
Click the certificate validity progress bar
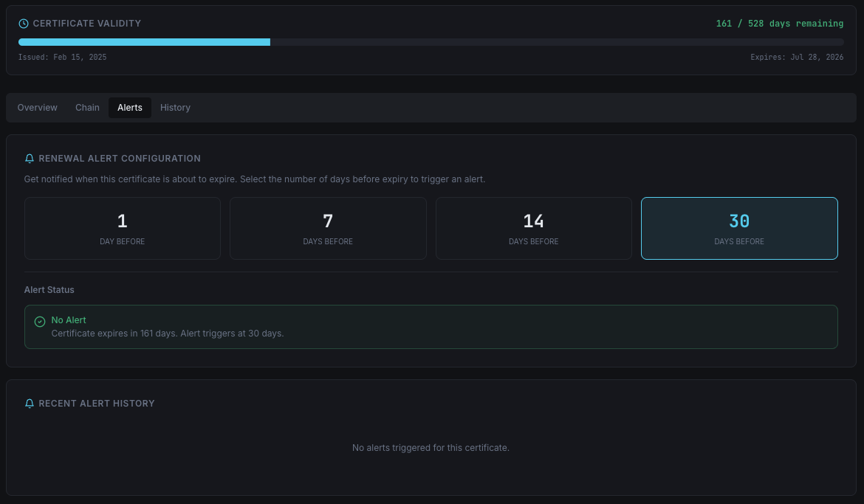pyautogui.click(x=431, y=42)
